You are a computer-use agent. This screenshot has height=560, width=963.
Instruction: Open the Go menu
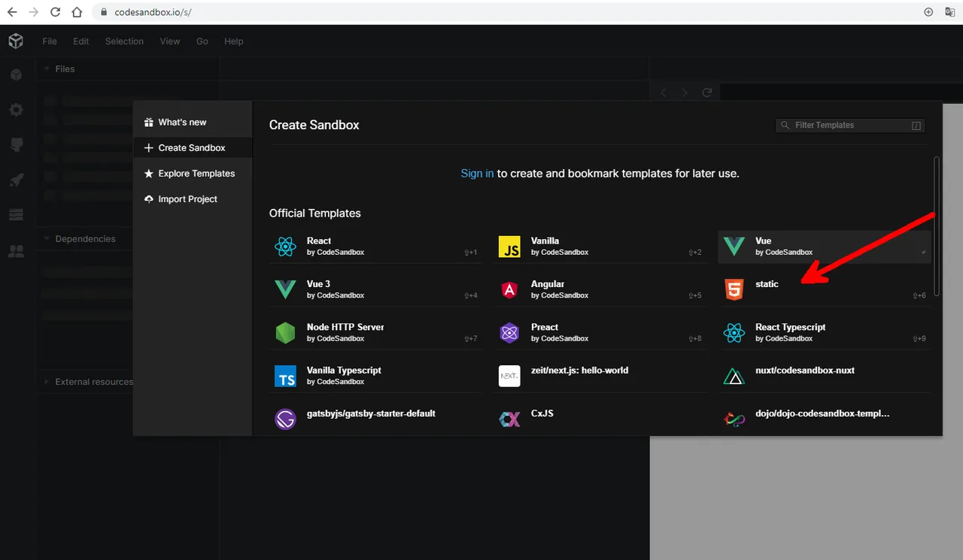(202, 41)
